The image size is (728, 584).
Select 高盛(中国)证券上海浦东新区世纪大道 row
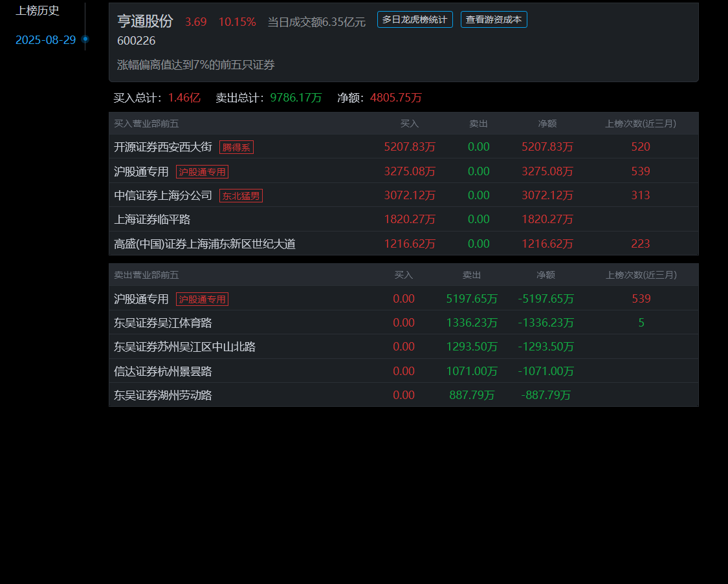tap(403, 244)
